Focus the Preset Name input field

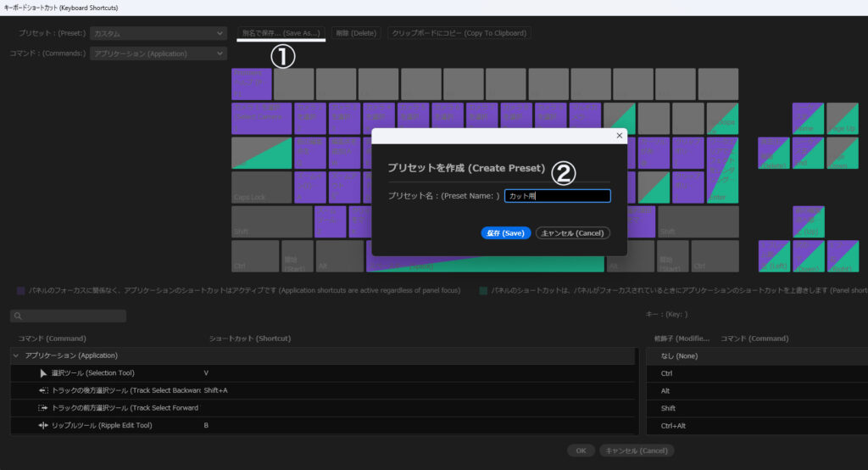point(558,196)
